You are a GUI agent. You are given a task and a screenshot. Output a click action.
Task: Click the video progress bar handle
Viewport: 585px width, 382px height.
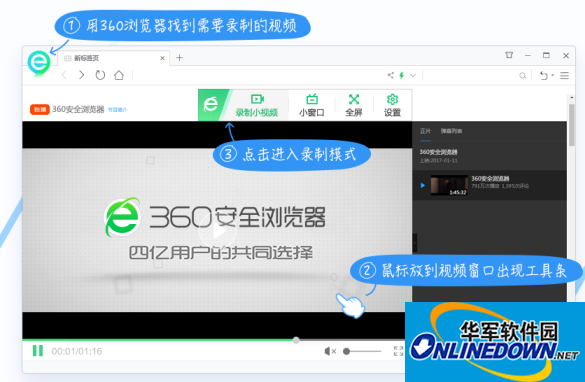point(296,340)
